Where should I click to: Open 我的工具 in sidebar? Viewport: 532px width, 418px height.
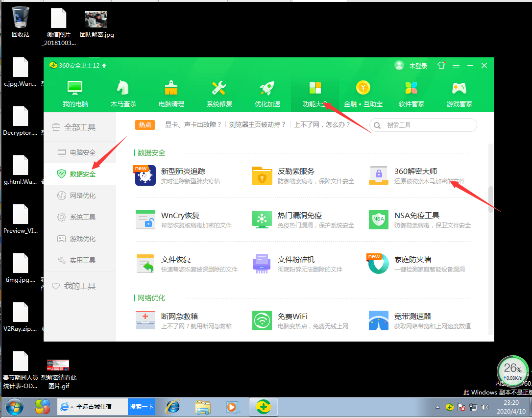80,286
